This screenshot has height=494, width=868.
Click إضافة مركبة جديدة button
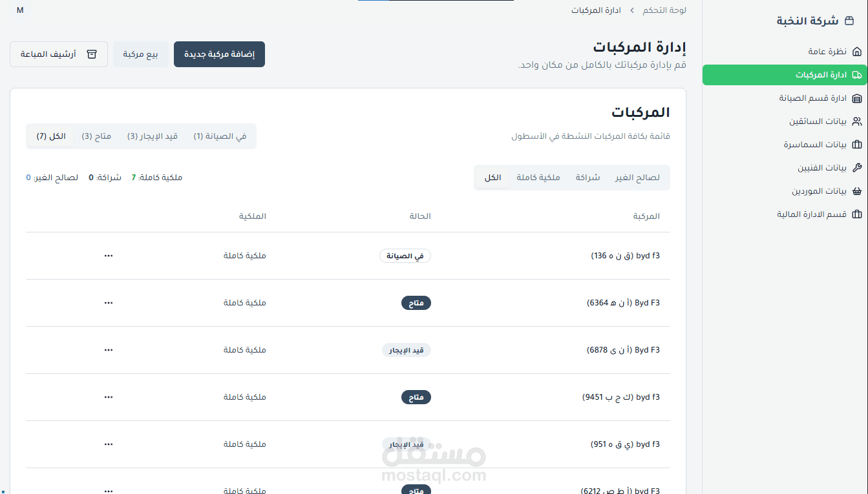point(219,54)
